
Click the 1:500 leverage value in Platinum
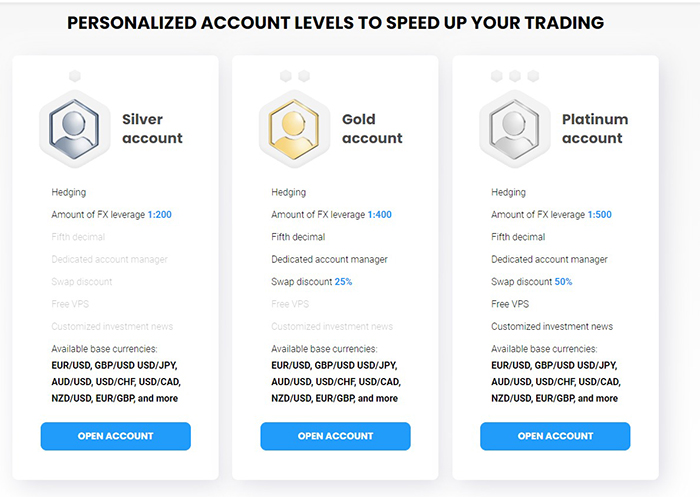pos(599,215)
